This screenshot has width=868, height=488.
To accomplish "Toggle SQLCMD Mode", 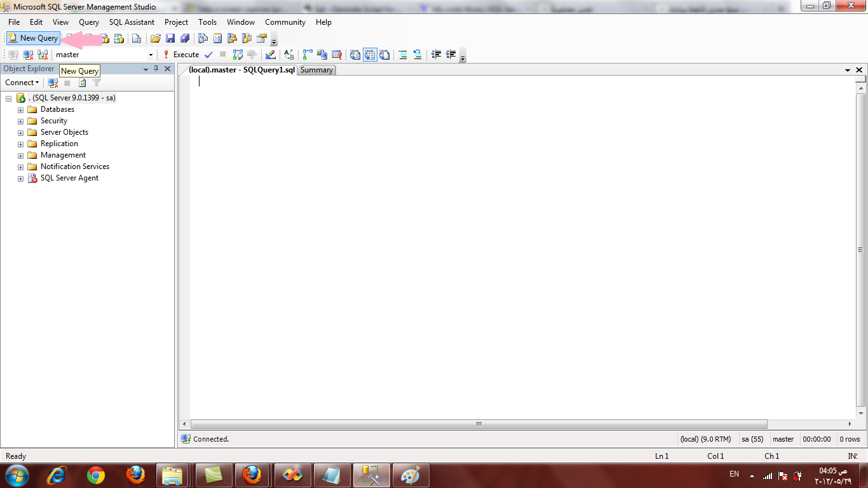I will (337, 55).
